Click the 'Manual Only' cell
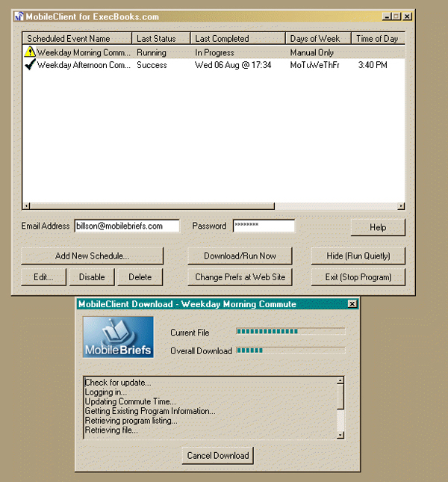The image size is (448, 482). point(311,52)
